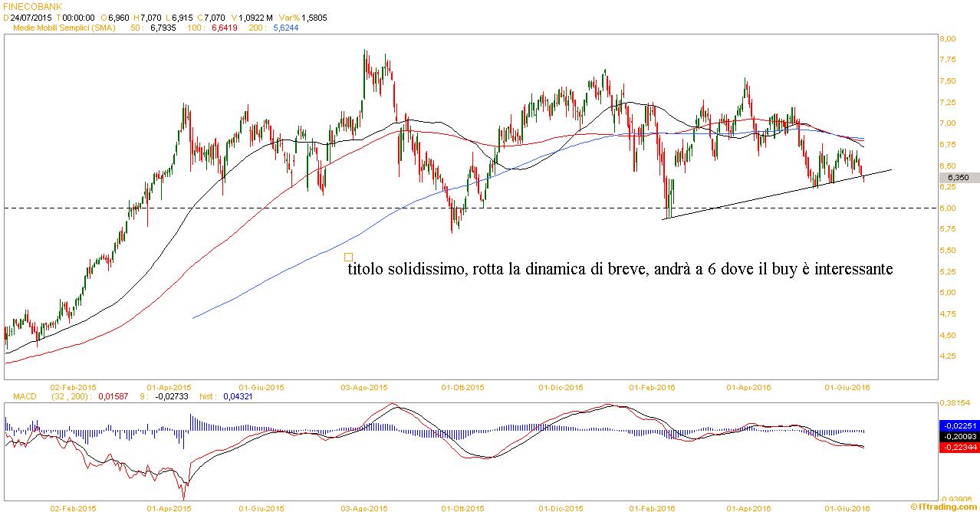Click the 03-Ago-2015 date on price chart axis

[x=363, y=388]
